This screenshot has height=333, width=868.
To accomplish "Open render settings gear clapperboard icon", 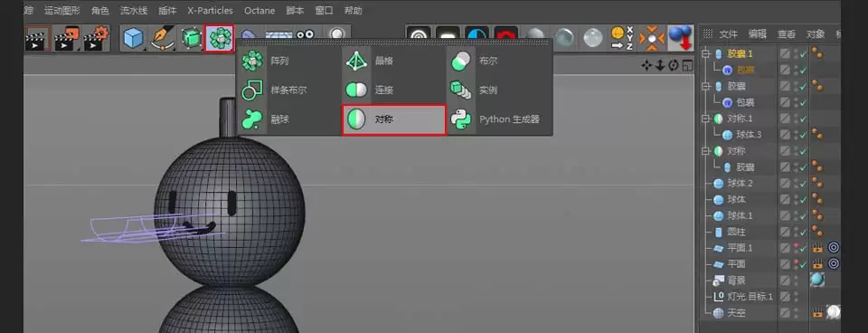I will click(x=97, y=39).
